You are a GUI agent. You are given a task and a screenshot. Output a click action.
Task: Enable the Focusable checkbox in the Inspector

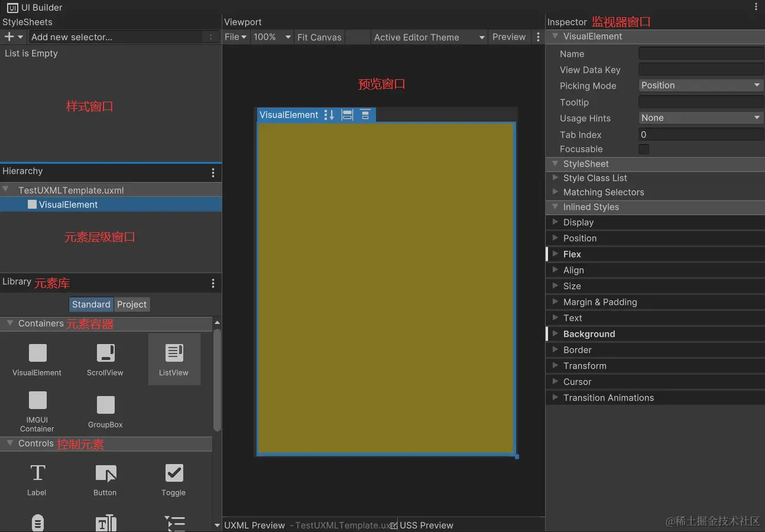pos(643,149)
